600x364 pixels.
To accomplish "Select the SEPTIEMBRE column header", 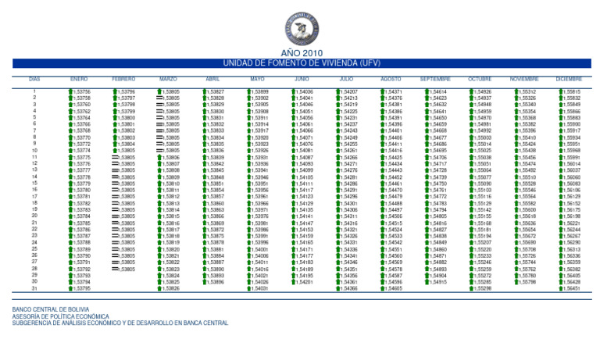I will pyautogui.click(x=435, y=79).
